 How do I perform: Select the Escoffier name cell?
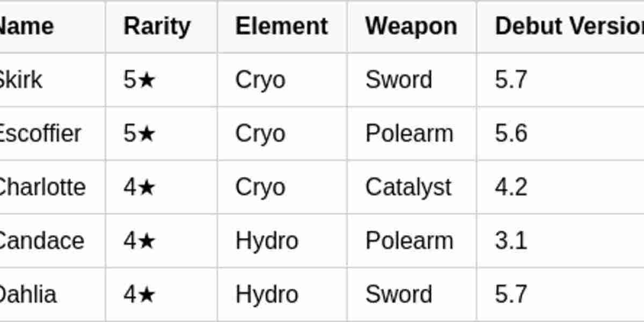click(x=40, y=134)
